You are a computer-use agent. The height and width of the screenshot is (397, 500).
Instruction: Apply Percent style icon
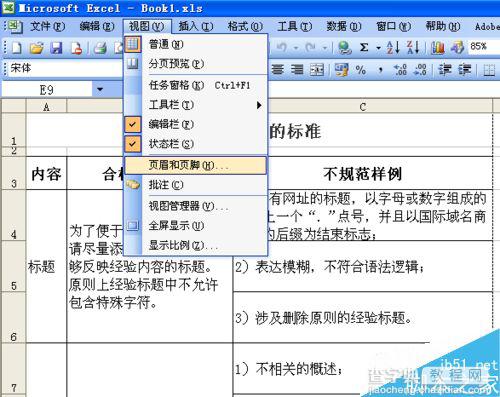pyautogui.click(x=361, y=69)
